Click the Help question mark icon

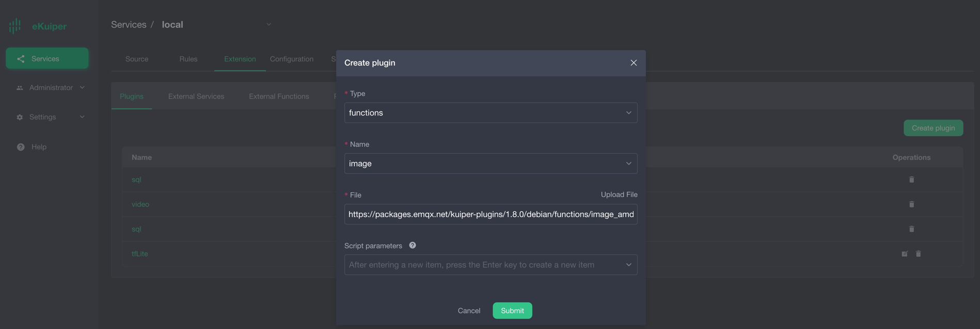pyautogui.click(x=21, y=147)
